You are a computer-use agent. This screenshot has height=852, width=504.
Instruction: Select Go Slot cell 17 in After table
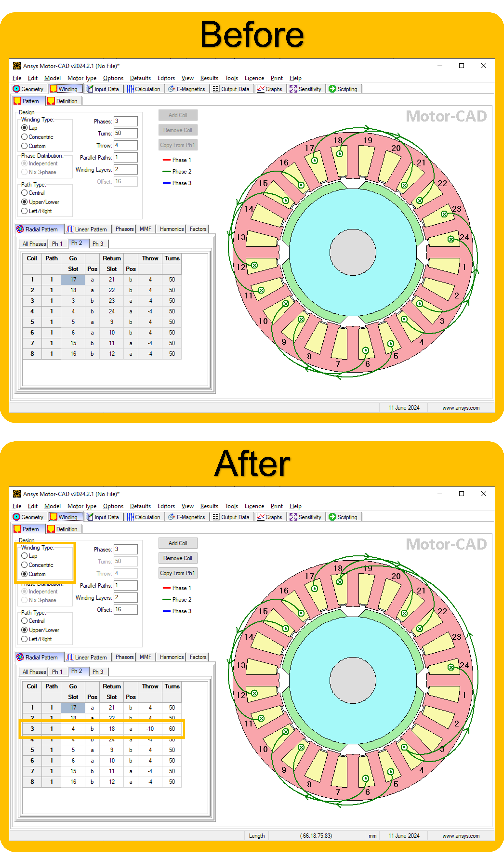73,708
